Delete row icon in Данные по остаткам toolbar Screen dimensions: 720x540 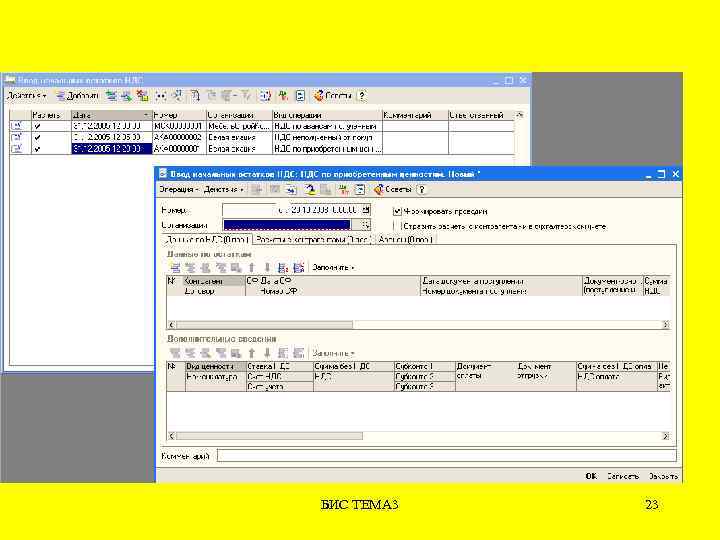coord(221,268)
